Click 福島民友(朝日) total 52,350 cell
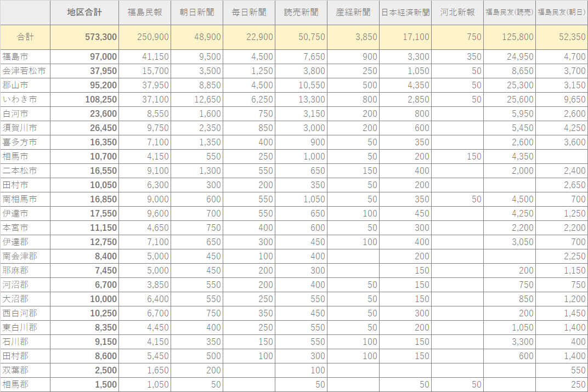 562,37
